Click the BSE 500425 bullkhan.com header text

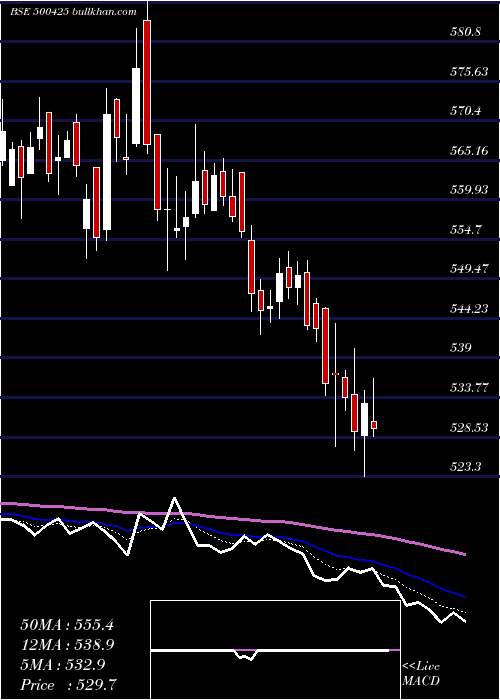click(74, 12)
